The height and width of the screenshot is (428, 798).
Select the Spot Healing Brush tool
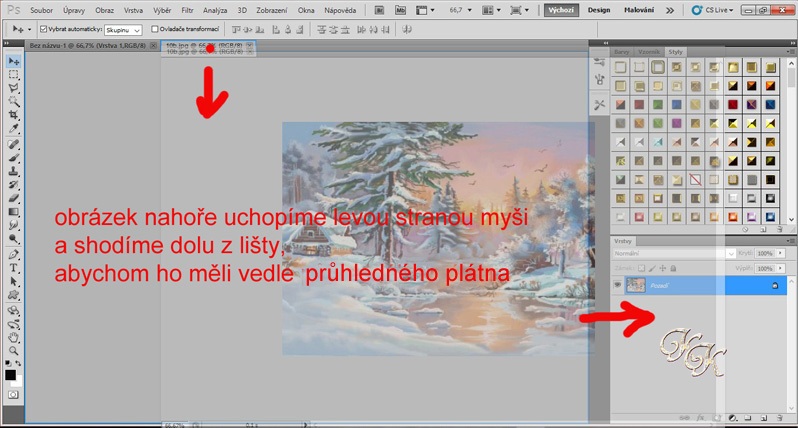(13, 144)
